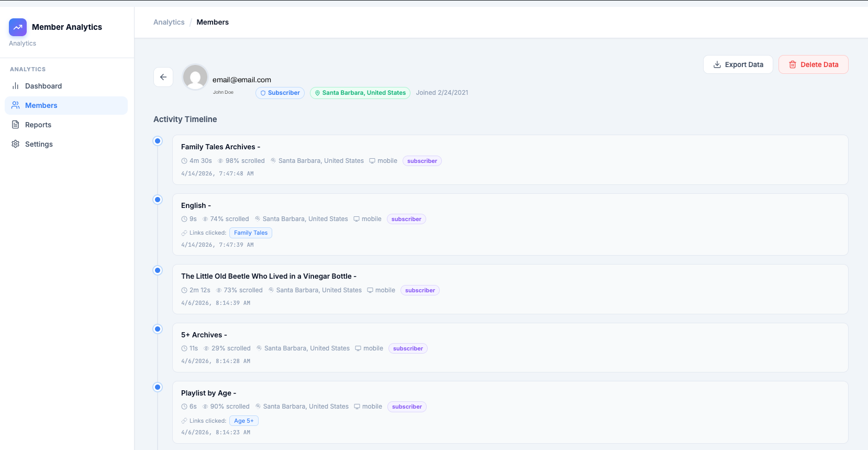Open Reports in the sidebar
This screenshot has height=450, width=868.
point(66,125)
